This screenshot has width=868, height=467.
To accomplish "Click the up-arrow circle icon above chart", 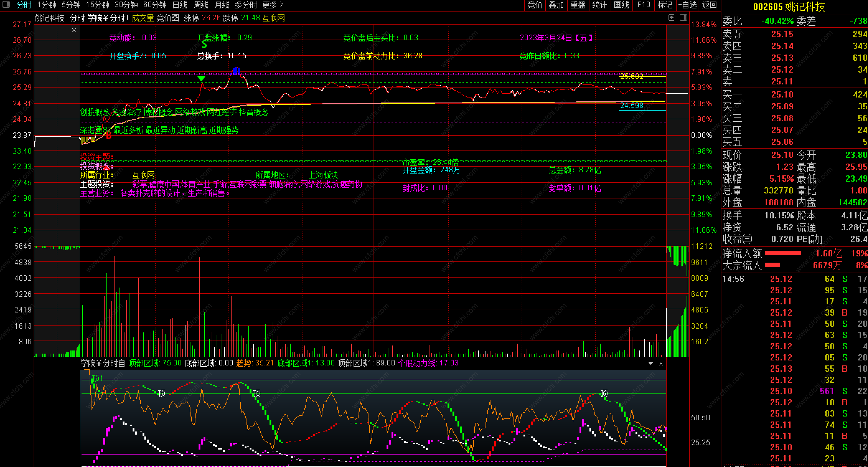I will click(x=671, y=17).
